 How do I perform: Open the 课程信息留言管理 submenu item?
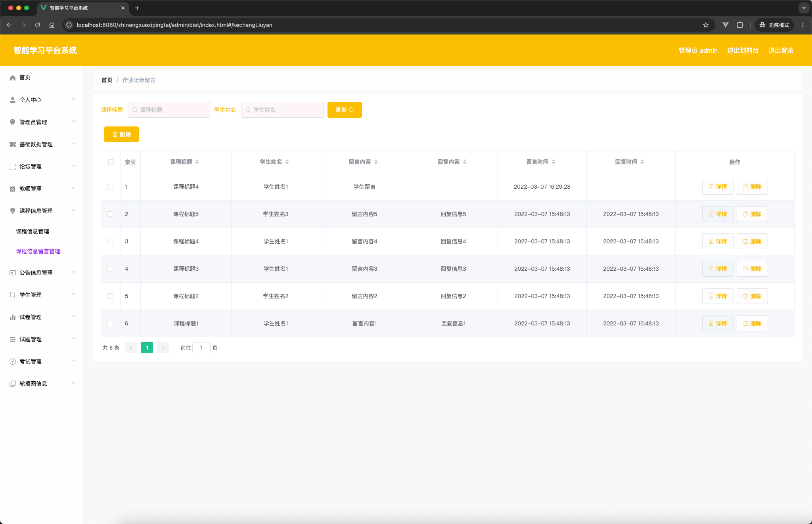coord(38,251)
